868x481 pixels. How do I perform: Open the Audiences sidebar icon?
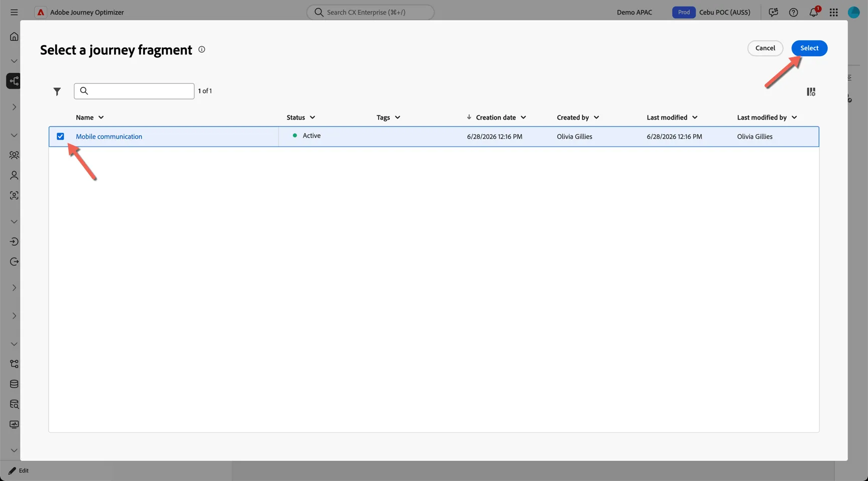click(14, 155)
